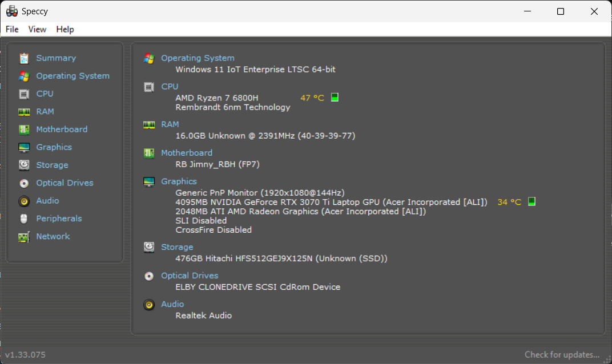Click the Windows 11 IoT Enterprise LTSC text
This screenshot has width=612, height=364.
point(255,70)
